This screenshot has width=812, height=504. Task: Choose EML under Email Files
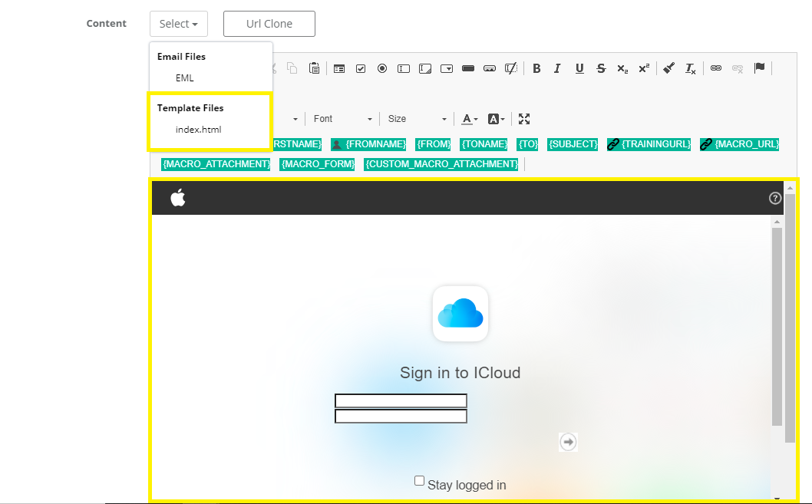pyautogui.click(x=184, y=78)
